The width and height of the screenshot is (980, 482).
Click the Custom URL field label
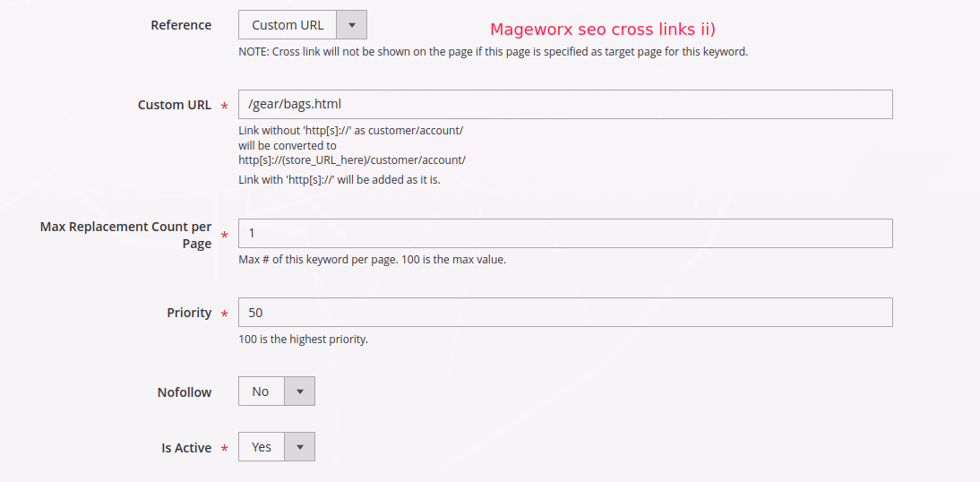(x=174, y=105)
